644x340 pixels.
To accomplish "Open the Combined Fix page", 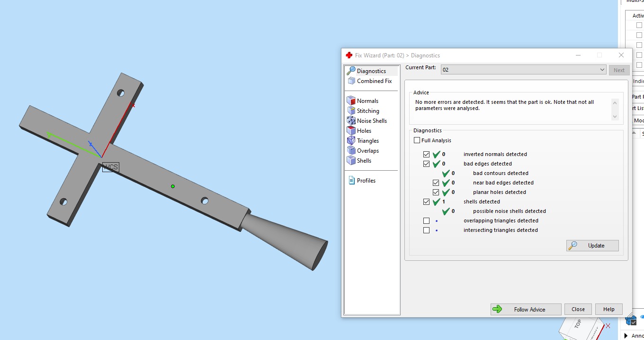I will point(372,81).
